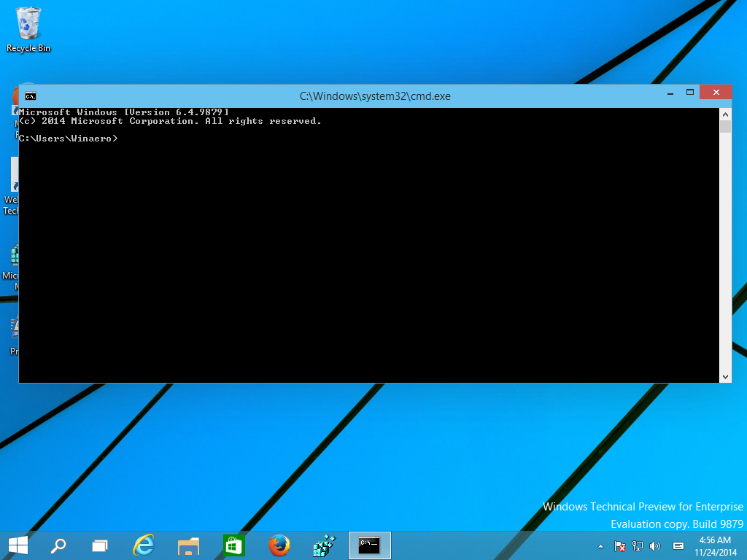The image size is (747, 560).
Task: Show hidden tray icons arrow
Action: coord(601,546)
